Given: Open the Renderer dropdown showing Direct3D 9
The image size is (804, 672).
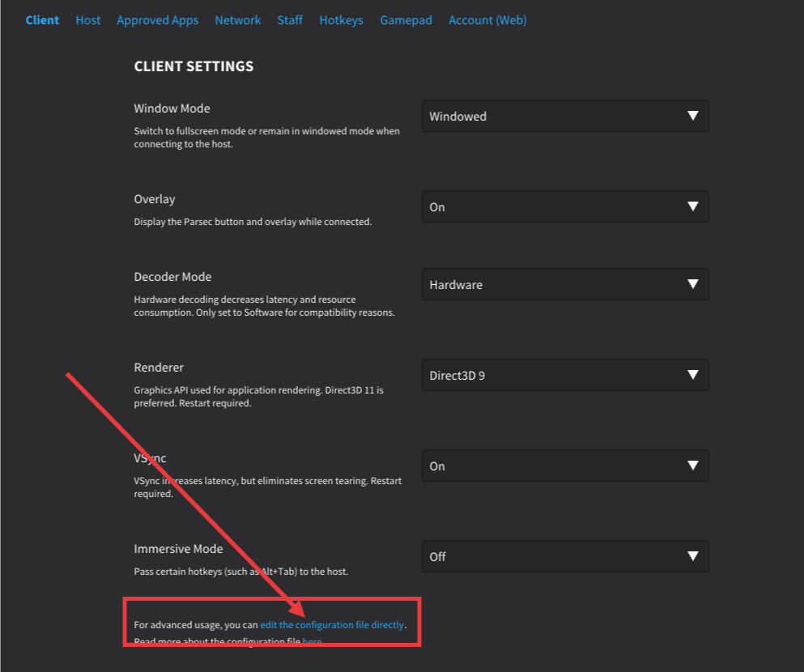Looking at the screenshot, I should pos(564,375).
